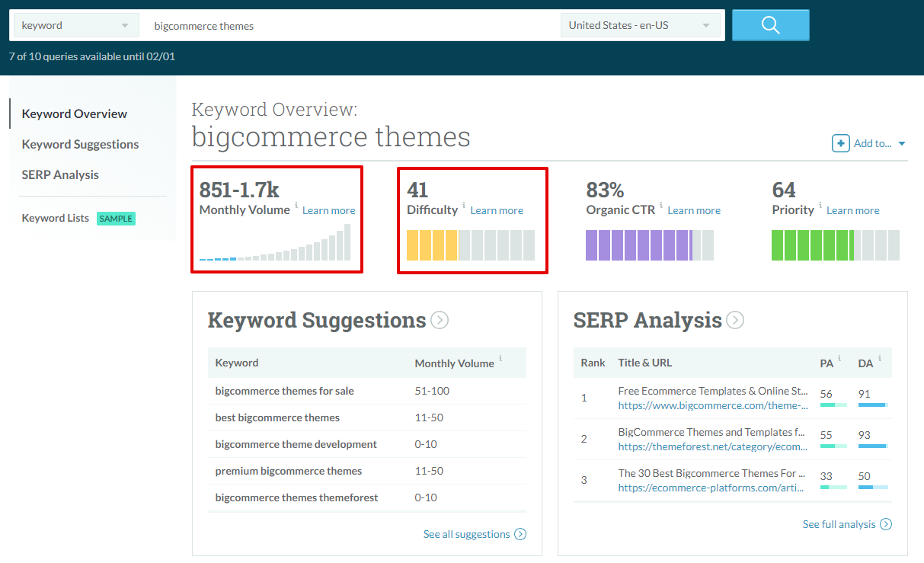Click the green Priority score bar
Viewport: 924px width, 563px height.
click(x=836, y=245)
